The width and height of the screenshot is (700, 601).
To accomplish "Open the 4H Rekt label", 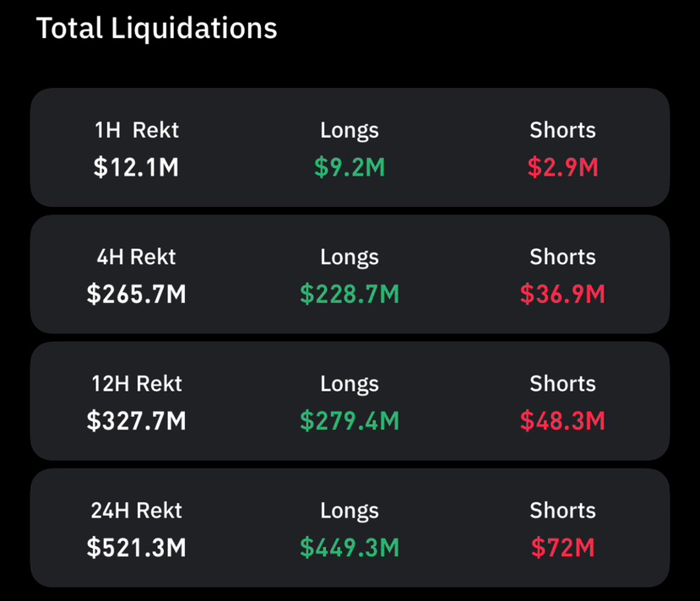I will pyautogui.click(x=137, y=257).
